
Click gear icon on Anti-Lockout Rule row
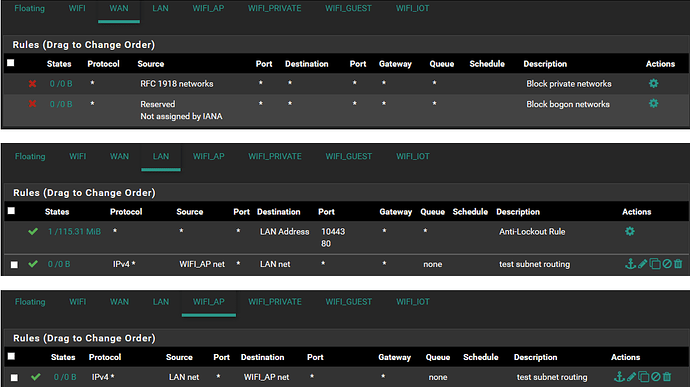pyautogui.click(x=630, y=231)
